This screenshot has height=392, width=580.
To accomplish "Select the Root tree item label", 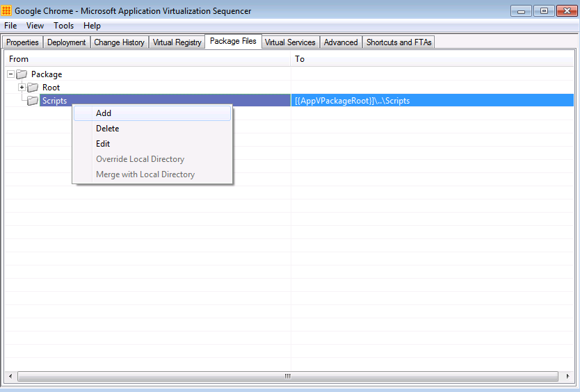I will 51,88.
